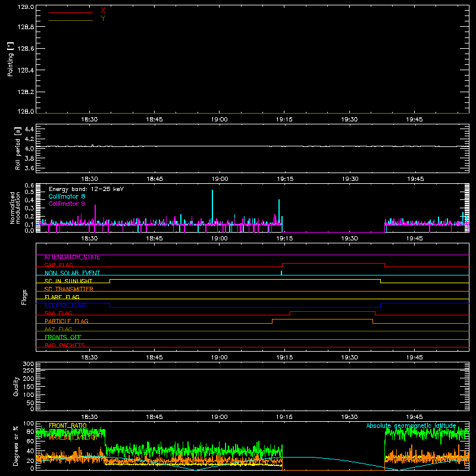Select the BAD_PACKETS flag label
Viewport: 476px width, 476px height.
tap(65, 345)
